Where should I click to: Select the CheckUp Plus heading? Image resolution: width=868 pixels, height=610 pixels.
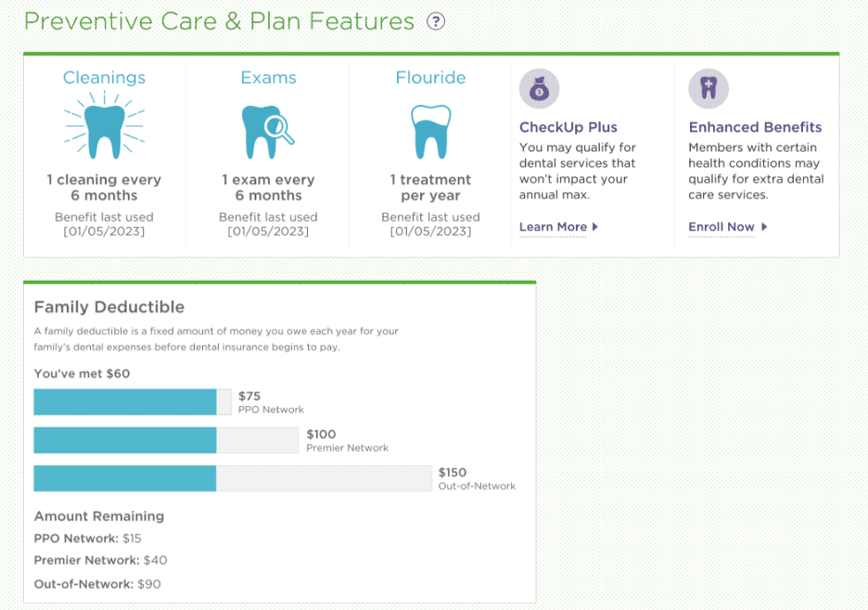click(x=568, y=127)
